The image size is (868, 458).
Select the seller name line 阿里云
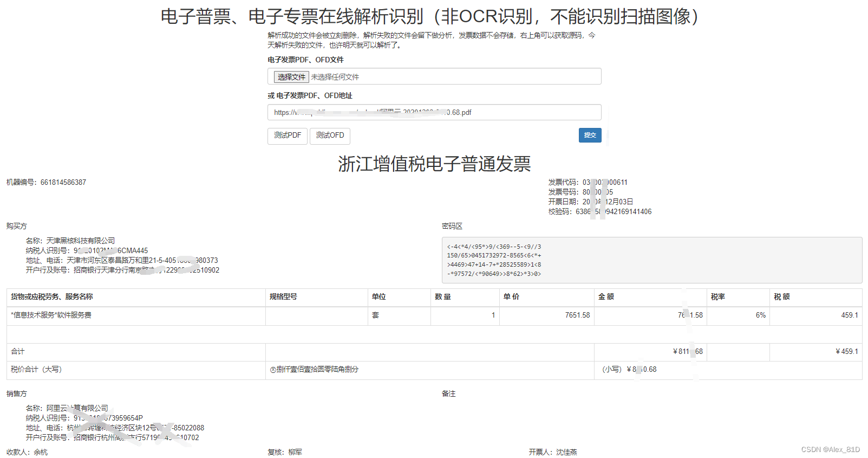(67, 408)
